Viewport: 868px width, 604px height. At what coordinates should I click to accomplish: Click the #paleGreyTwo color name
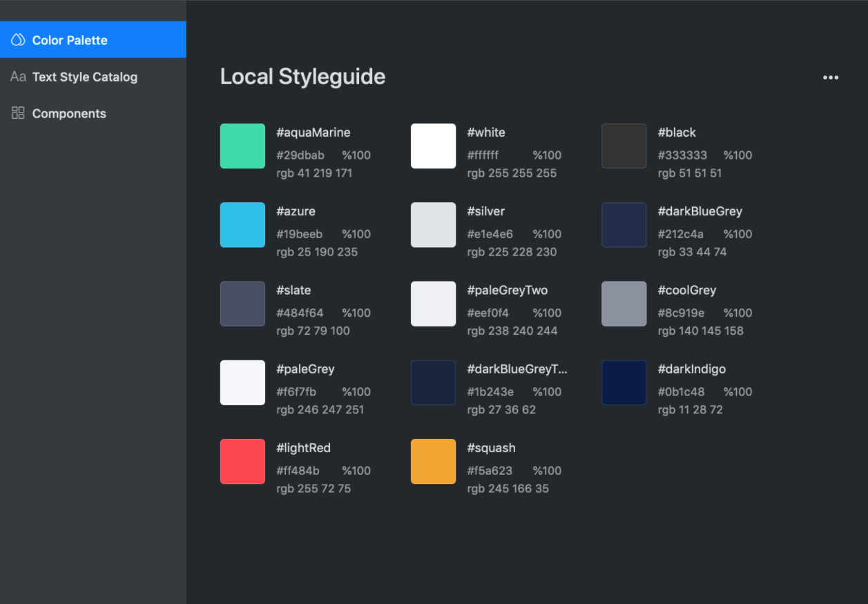[x=507, y=291]
